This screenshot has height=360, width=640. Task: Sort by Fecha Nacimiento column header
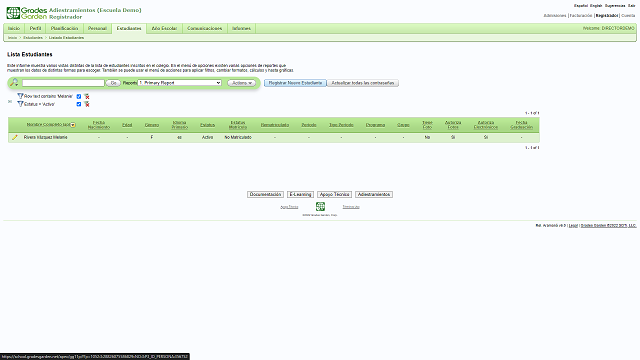point(99,125)
